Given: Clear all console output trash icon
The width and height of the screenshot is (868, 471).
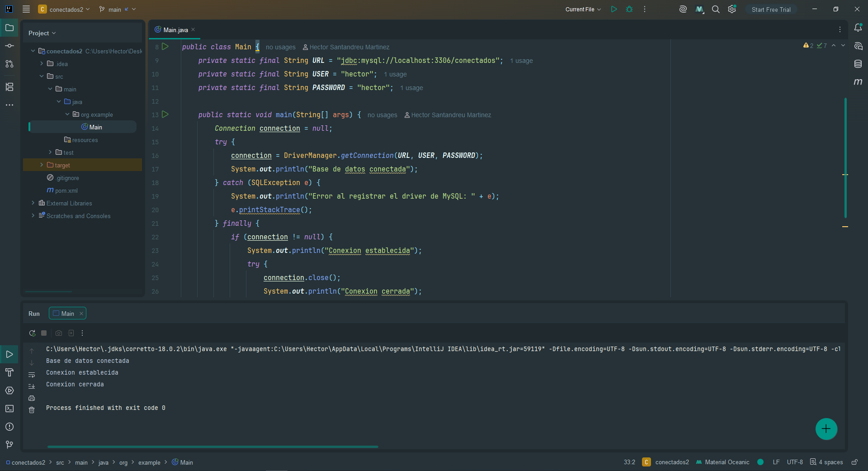Looking at the screenshot, I should pos(32,410).
